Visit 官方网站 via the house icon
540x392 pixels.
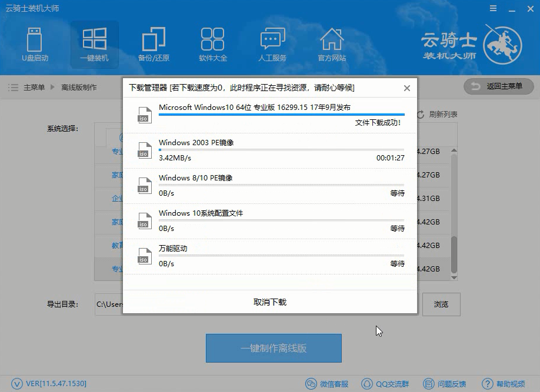[332, 45]
